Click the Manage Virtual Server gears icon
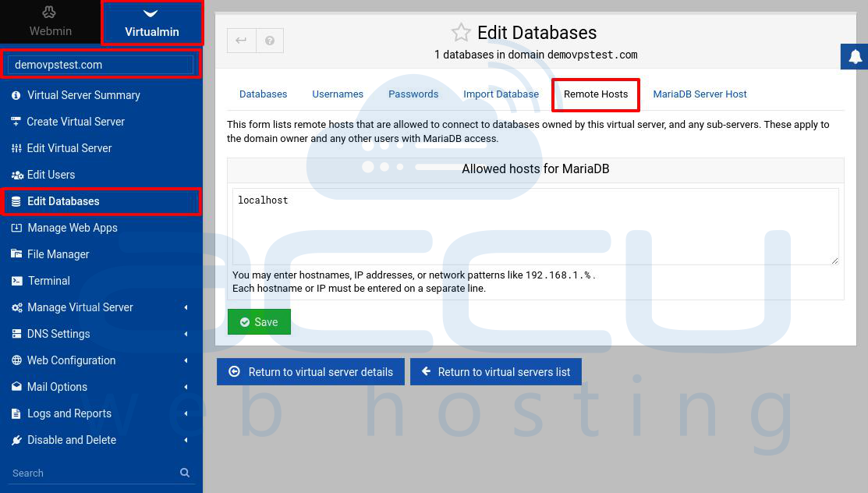 16,307
